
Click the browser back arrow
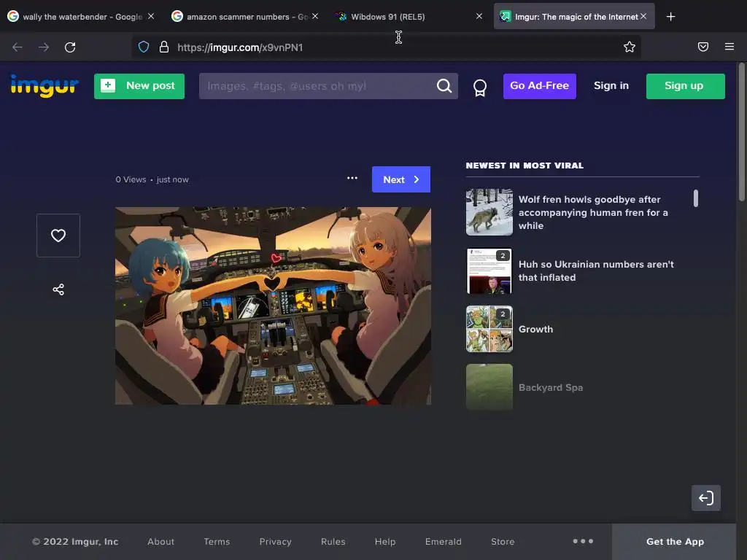pyautogui.click(x=18, y=47)
